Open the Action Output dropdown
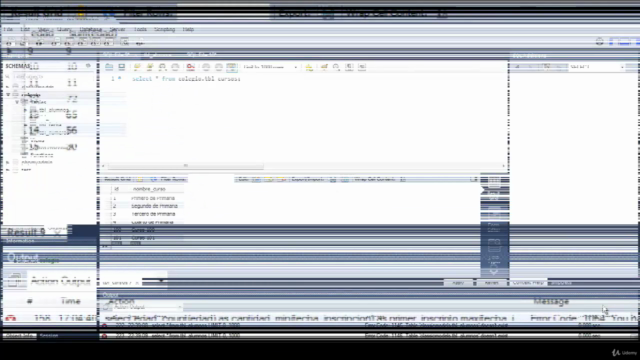The height and width of the screenshot is (360, 640). (148, 307)
